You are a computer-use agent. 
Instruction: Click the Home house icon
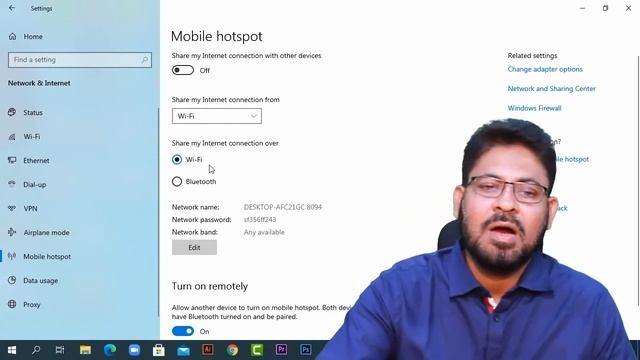click(13, 37)
